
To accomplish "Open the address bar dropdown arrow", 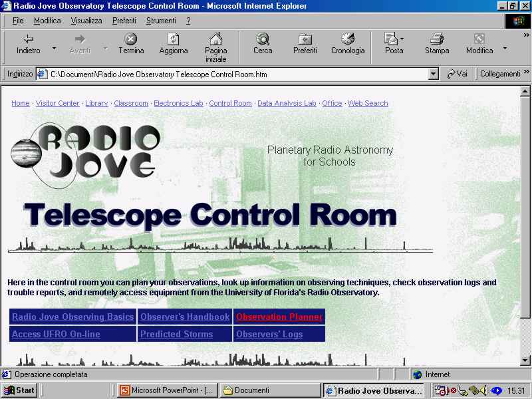I will [x=434, y=74].
